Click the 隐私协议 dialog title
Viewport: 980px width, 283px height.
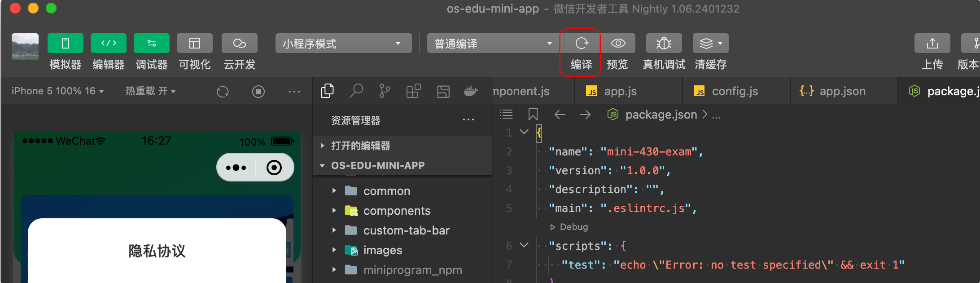click(157, 251)
